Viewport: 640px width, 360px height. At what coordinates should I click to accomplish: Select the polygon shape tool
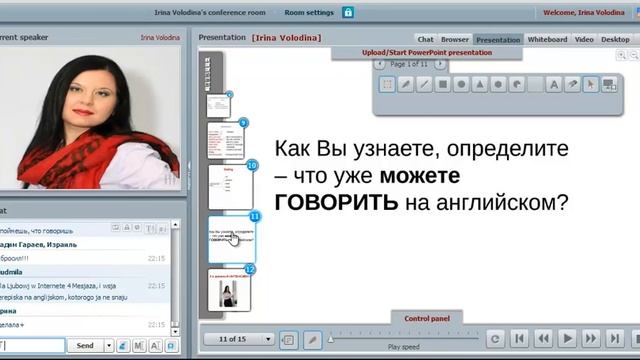(x=498, y=84)
